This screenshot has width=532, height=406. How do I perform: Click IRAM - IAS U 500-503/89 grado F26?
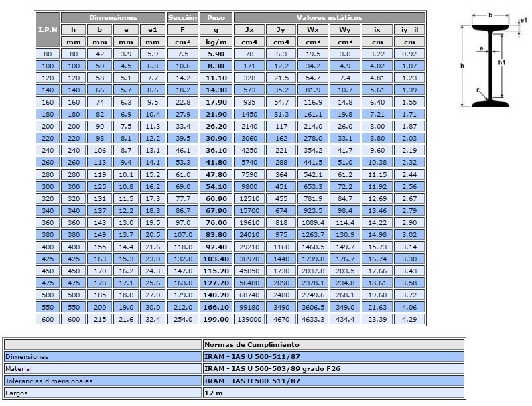[272, 368]
